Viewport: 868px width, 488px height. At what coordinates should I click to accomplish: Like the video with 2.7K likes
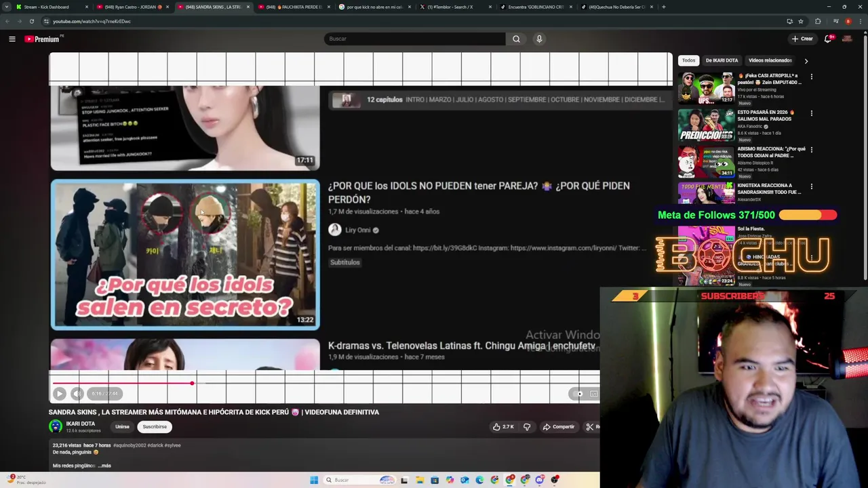click(503, 427)
